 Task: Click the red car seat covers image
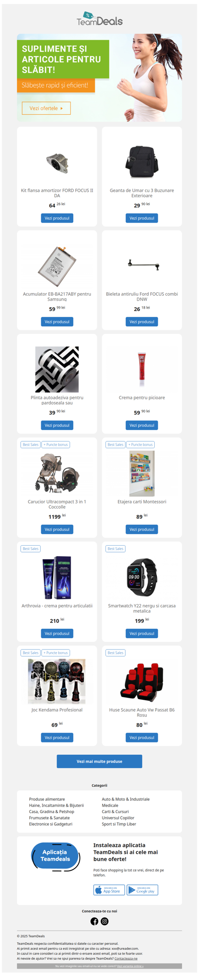coord(142,682)
